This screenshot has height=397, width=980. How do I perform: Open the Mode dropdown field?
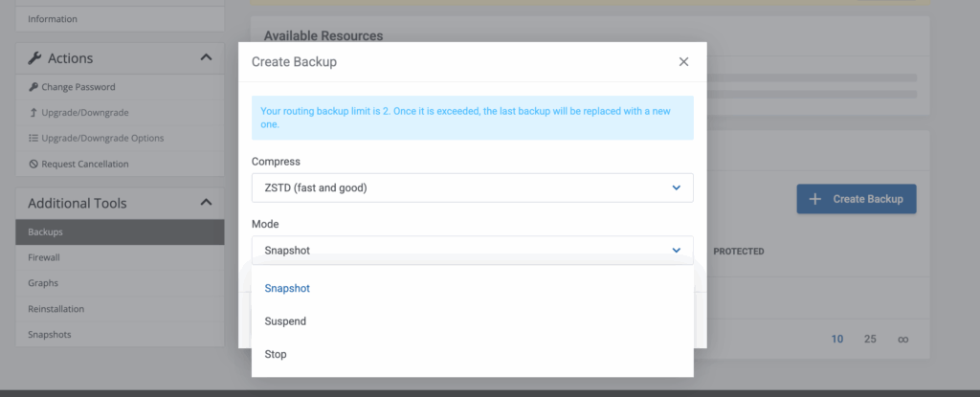472,251
